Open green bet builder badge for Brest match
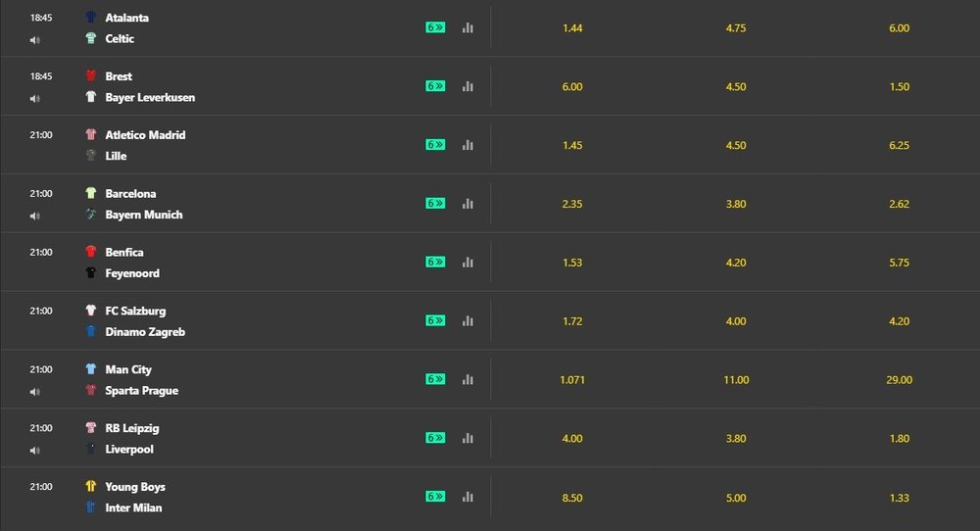This screenshot has width=980, height=531. click(x=436, y=85)
